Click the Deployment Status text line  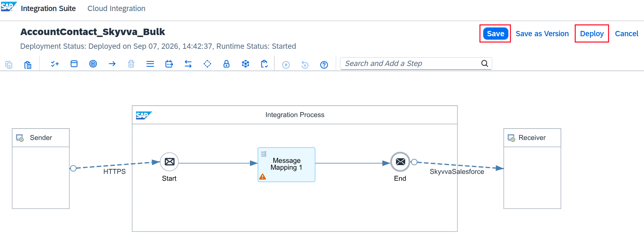click(x=158, y=46)
